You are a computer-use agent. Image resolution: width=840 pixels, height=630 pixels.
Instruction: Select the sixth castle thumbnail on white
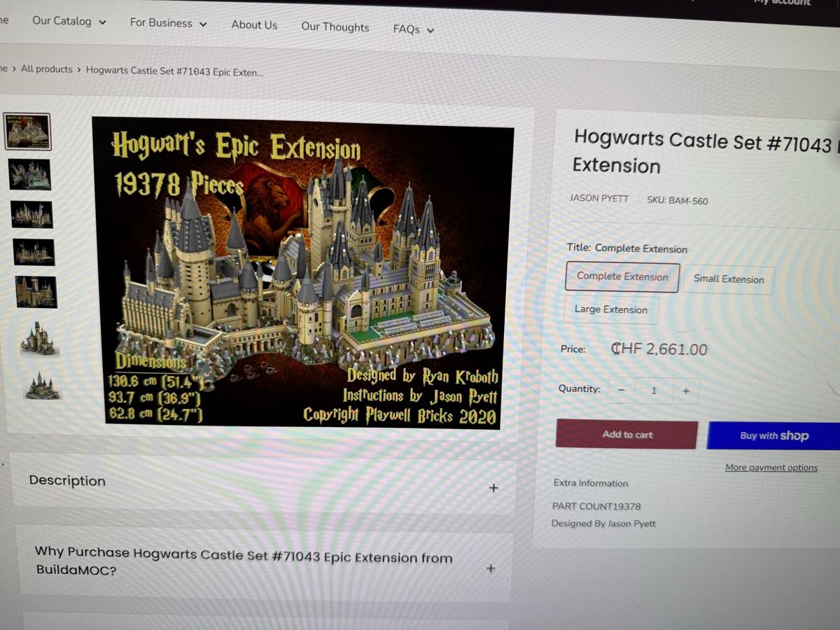[38, 339]
